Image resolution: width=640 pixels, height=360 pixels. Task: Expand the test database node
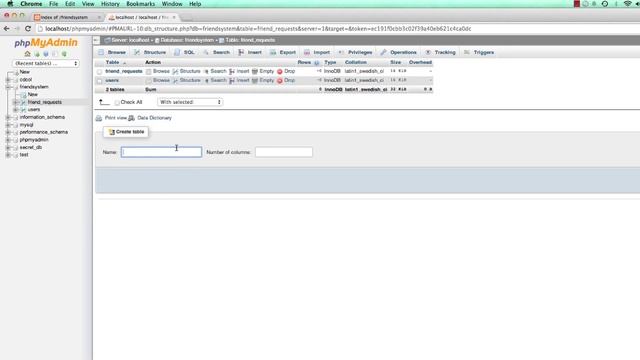click(x=8, y=155)
